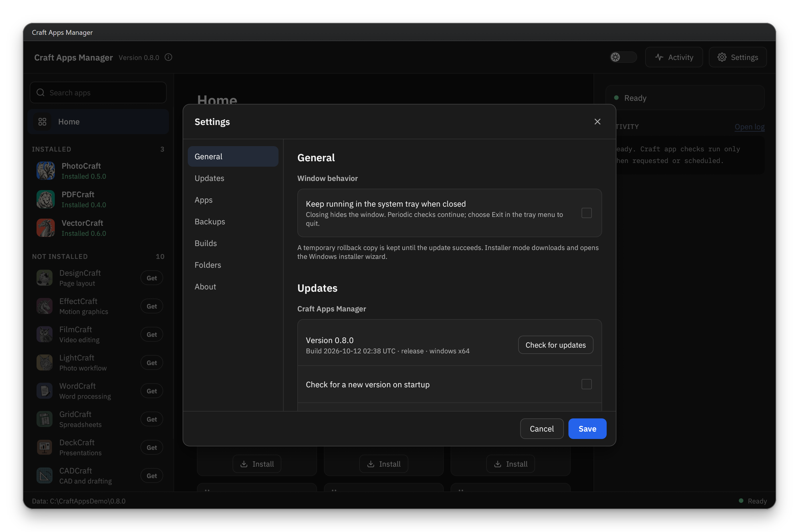Click the DeckCraft presentation icon
This screenshot has width=799, height=532.
point(45,448)
